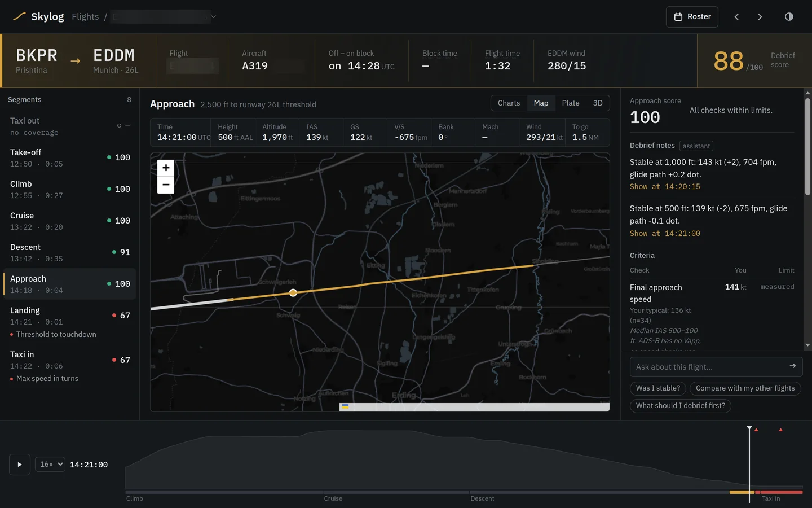Click Compare with my other flights

click(x=745, y=388)
